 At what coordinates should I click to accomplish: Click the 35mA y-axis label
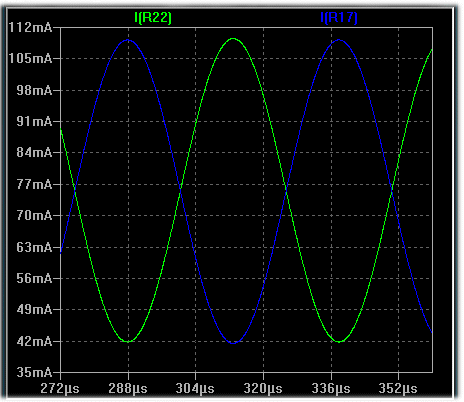34,372
